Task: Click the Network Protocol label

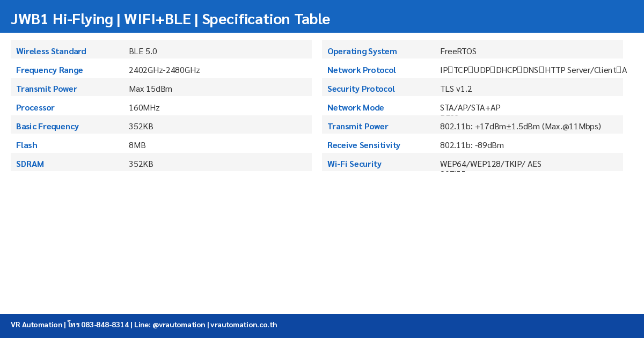Action: tap(362, 70)
